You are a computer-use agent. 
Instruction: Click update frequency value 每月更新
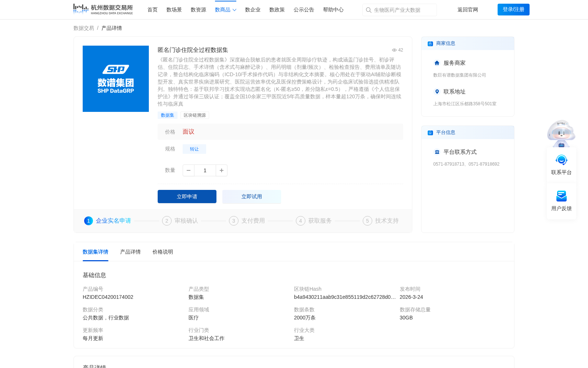93,338
